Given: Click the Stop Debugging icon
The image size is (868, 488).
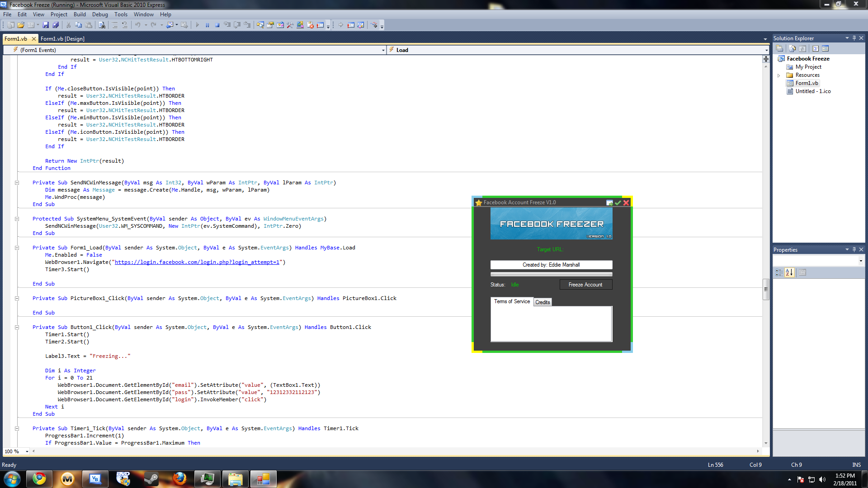Looking at the screenshot, I should point(217,25).
